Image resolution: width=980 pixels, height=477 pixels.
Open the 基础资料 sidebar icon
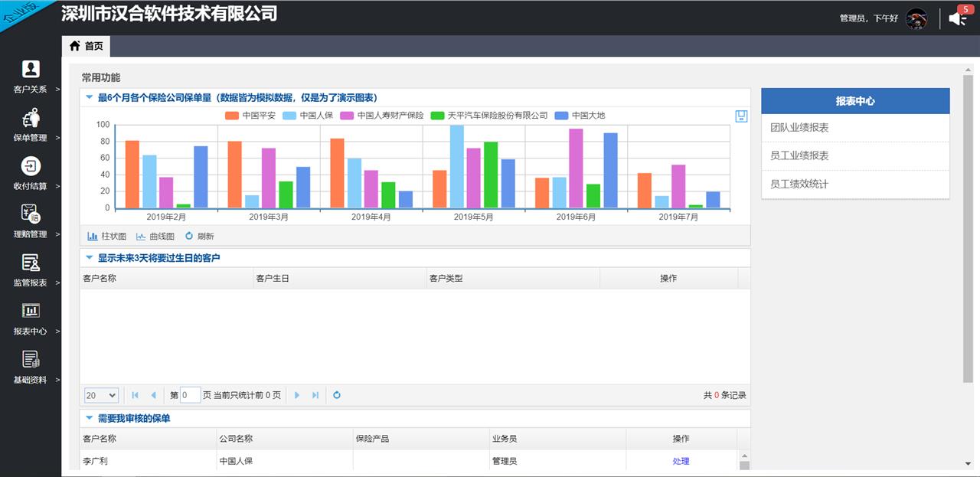[x=31, y=359]
